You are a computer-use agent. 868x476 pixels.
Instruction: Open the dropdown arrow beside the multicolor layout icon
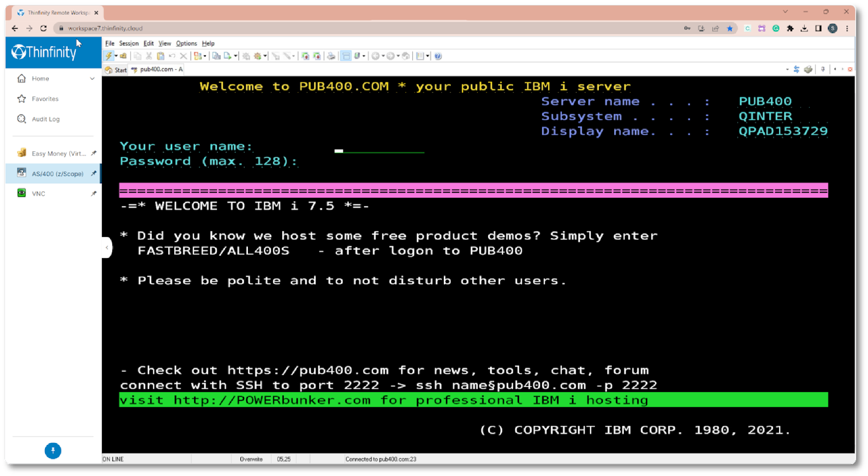tap(205, 56)
